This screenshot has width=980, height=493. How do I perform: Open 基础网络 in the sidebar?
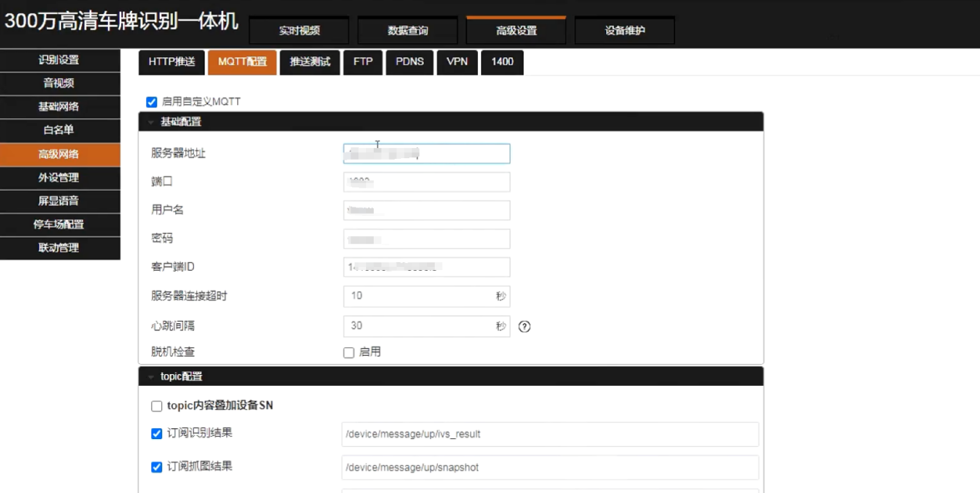click(x=59, y=107)
